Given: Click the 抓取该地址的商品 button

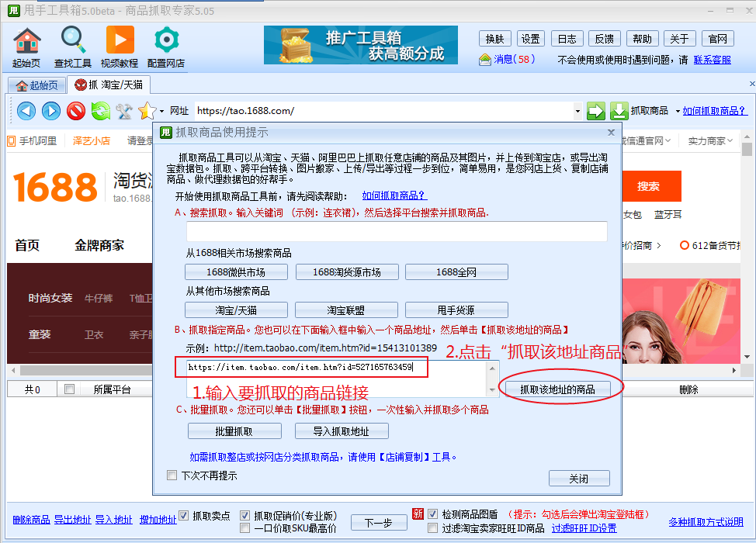Looking at the screenshot, I should (x=557, y=389).
